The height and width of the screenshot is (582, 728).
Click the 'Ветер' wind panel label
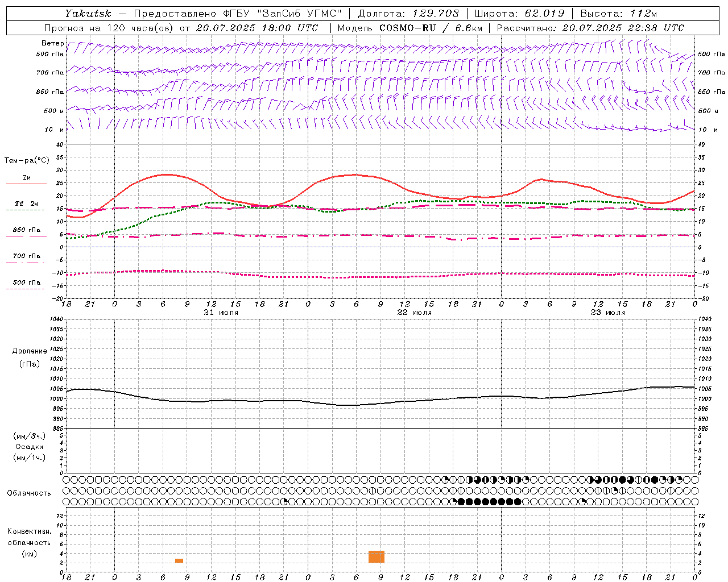52,43
